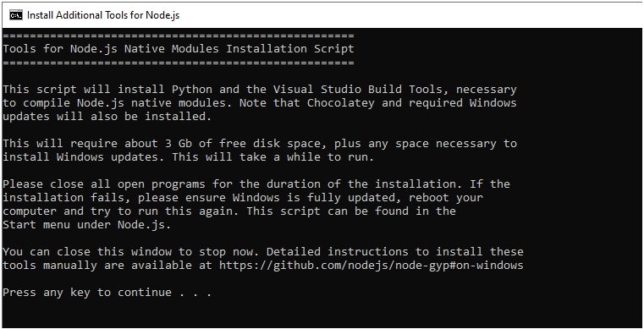Open the command prompt icon system menu

(x=16, y=15)
